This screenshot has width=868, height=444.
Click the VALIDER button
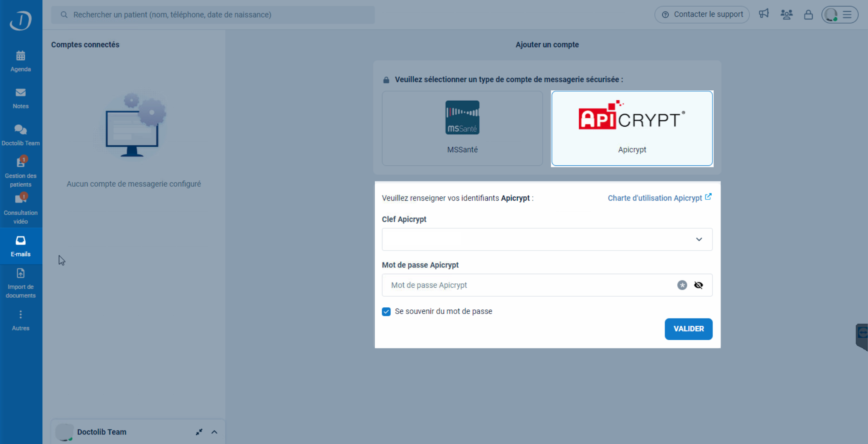(688, 329)
